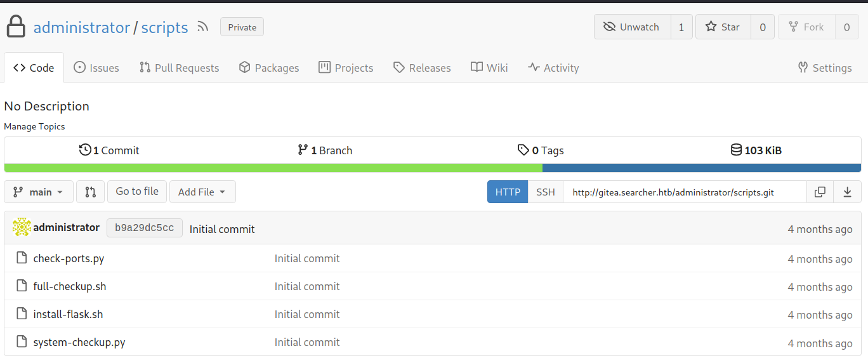Click the blue language bar segment
The width and height of the screenshot is (868, 358).
(702, 168)
